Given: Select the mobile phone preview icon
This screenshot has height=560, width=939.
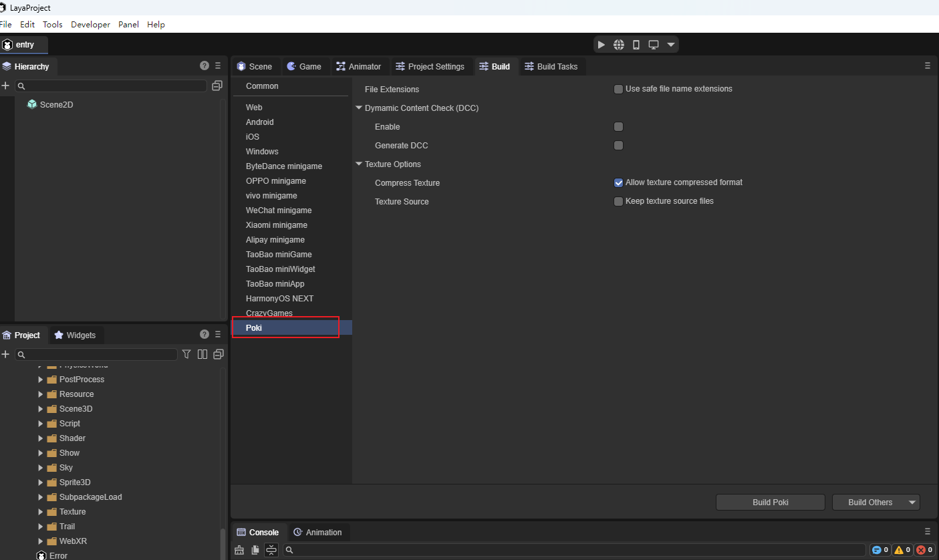Looking at the screenshot, I should pos(636,45).
